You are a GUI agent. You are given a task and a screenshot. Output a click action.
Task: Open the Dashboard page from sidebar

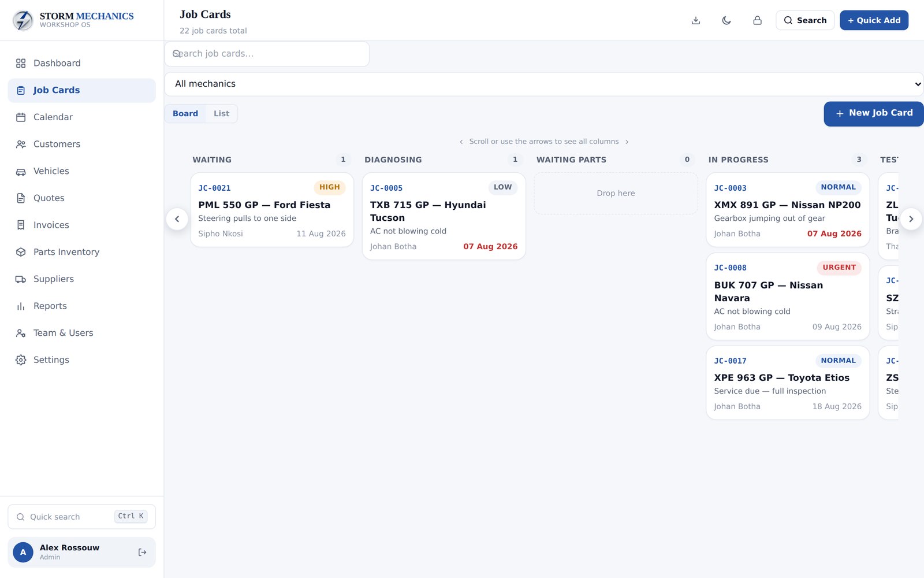coord(81,63)
